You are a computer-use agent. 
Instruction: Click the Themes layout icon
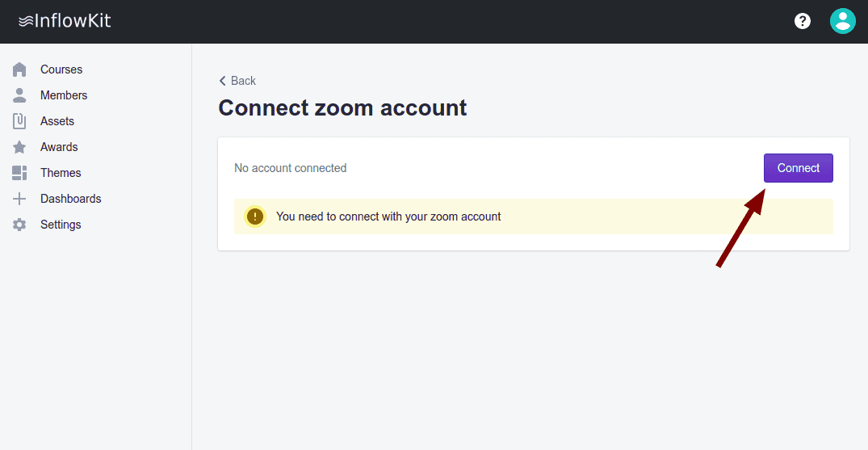click(x=19, y=173)
